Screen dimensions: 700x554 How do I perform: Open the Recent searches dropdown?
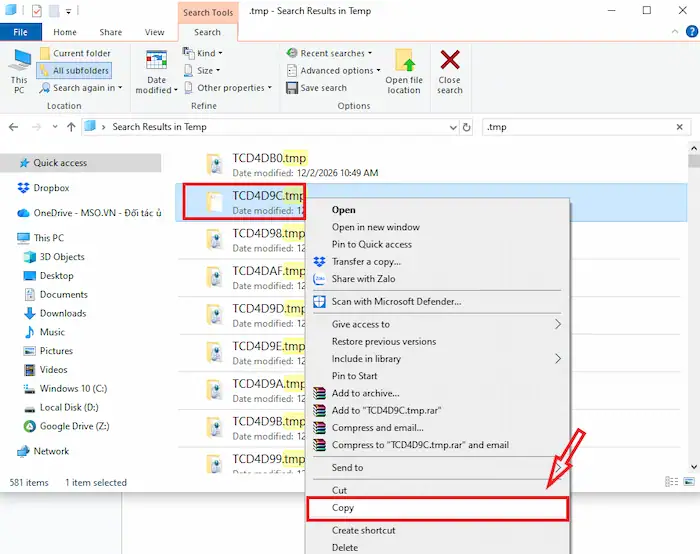pyautogui.click(x=328, y=53)
